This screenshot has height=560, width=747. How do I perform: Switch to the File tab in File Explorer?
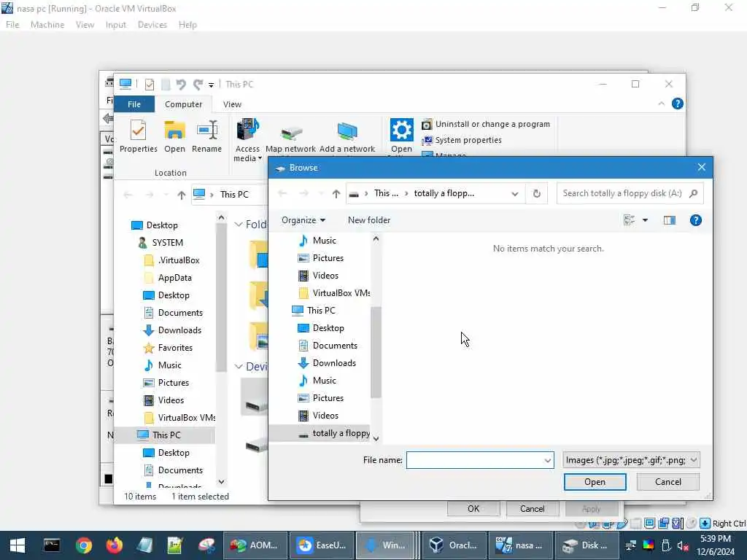coord(134,104)
